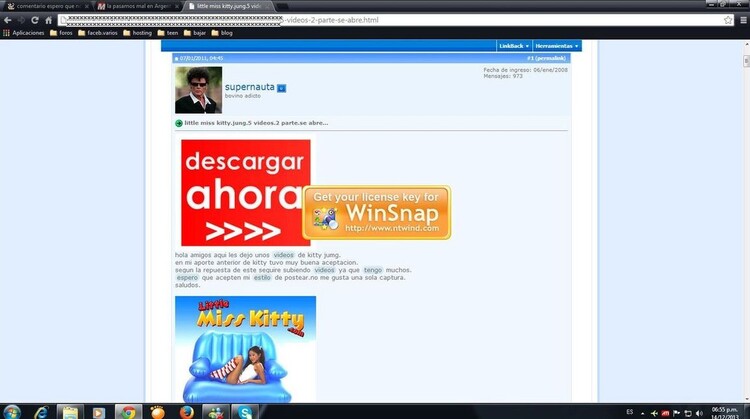This screenshot has height=419, width=750.
Task: Open Google Chrome in the taskbar
Action: point(127,412)
